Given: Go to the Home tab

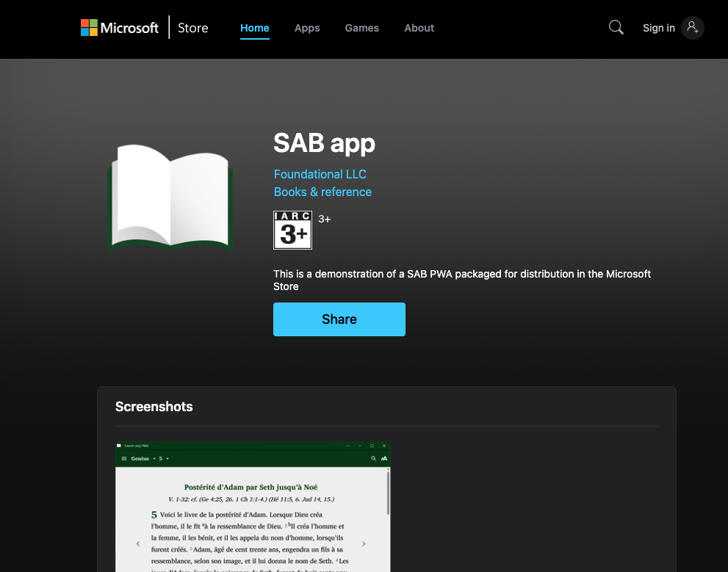Looking at the screenshot, I should tap(254, 28).
